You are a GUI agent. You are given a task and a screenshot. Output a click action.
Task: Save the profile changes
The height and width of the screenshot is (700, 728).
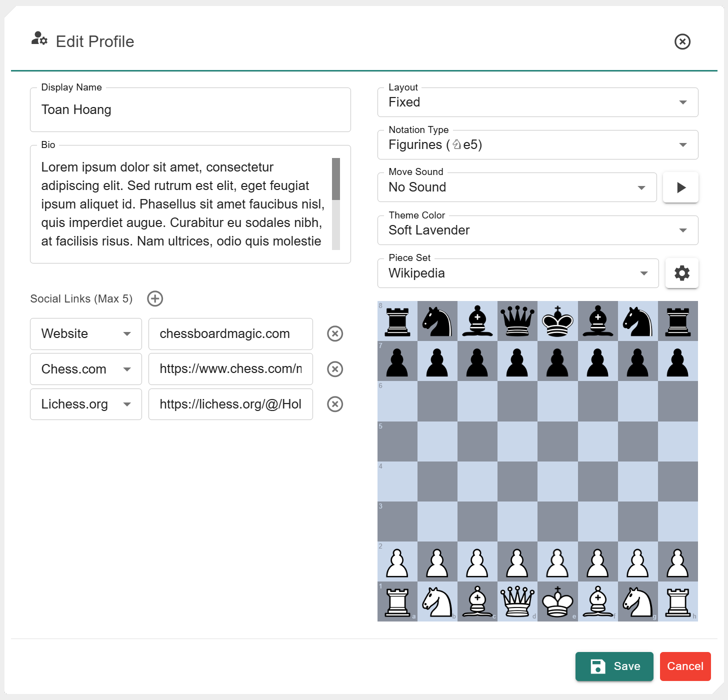pos(614,666)
